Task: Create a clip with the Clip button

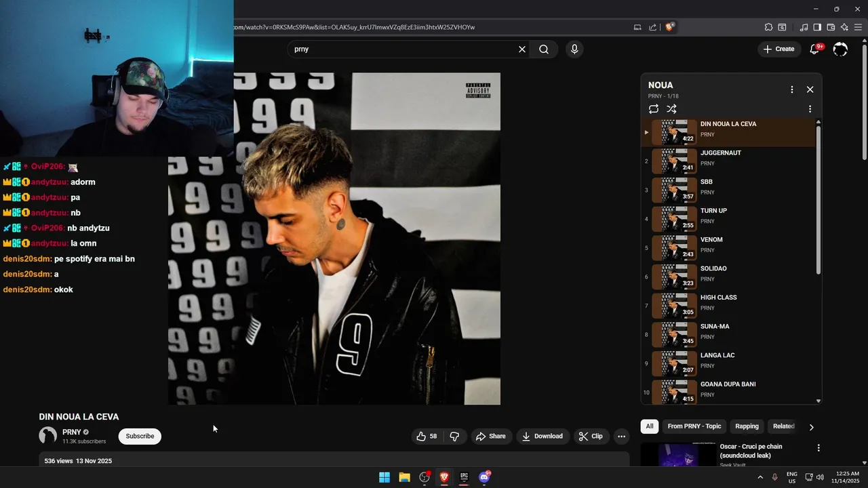Action: click(590, 436)
